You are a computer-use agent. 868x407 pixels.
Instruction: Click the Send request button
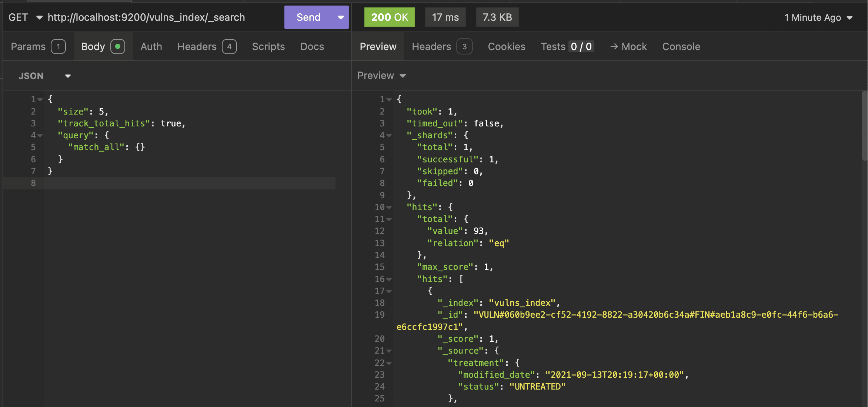(x=308, y=17)
